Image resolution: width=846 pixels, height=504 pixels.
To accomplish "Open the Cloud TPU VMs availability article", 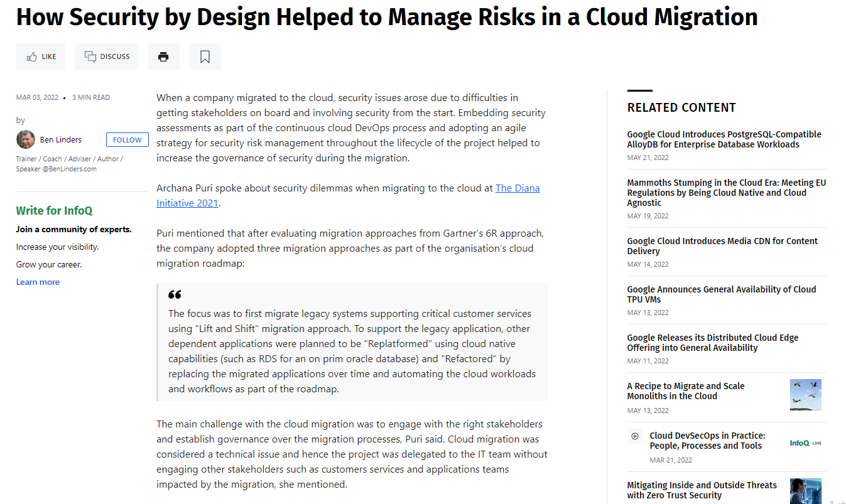I will [722, 294].
